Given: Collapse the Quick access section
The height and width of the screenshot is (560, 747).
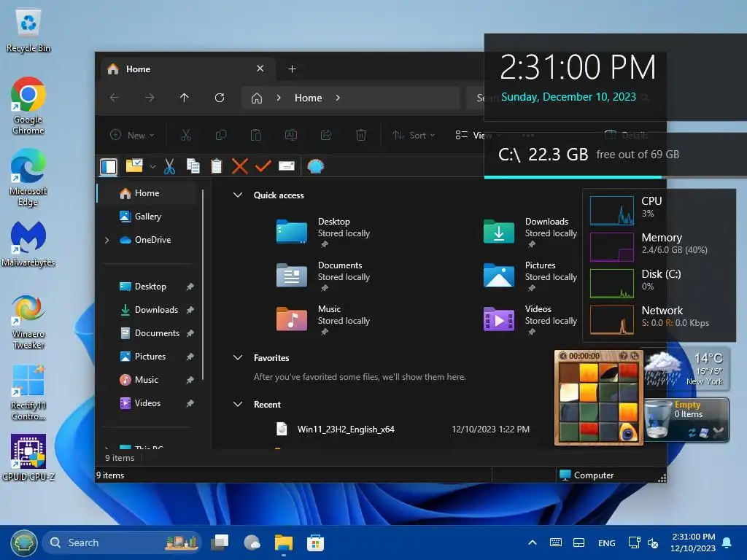Looking at the screenshot, I should click(238, 195).
